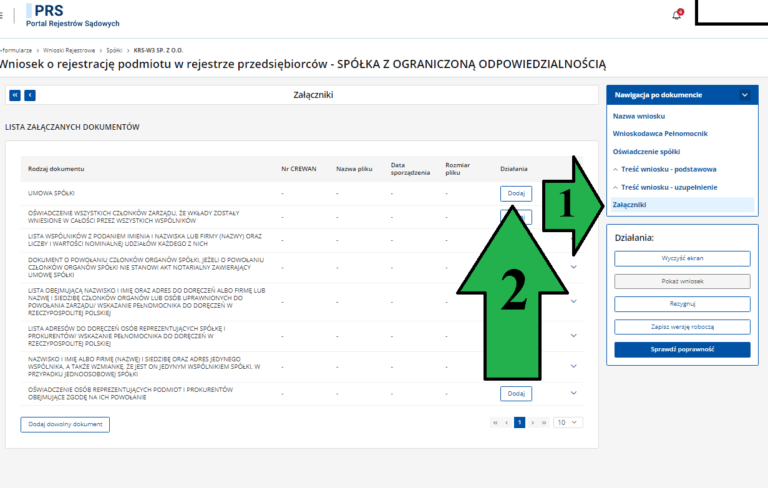Image resolution: width=768 pixels, height=488 pixels.
Task: Open Oświadczenie spółki navigation item
Action: 646,151
